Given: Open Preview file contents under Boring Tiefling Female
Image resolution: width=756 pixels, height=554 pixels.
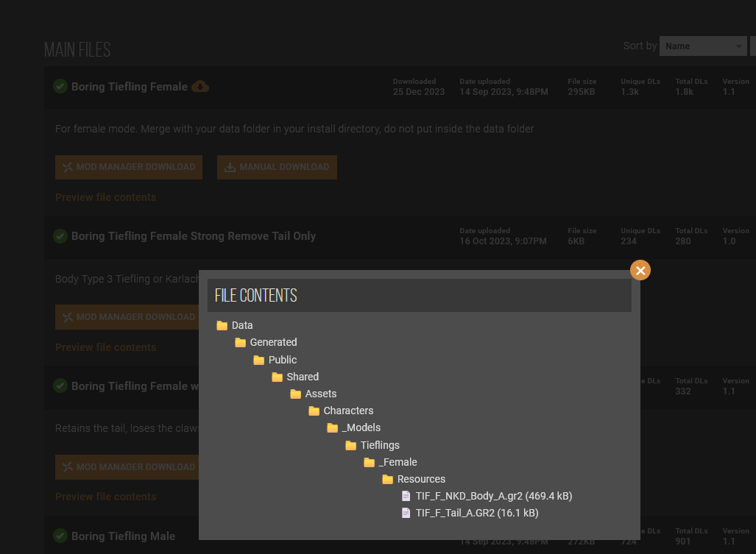Looking at the screenshot, I should pos(105,197).
